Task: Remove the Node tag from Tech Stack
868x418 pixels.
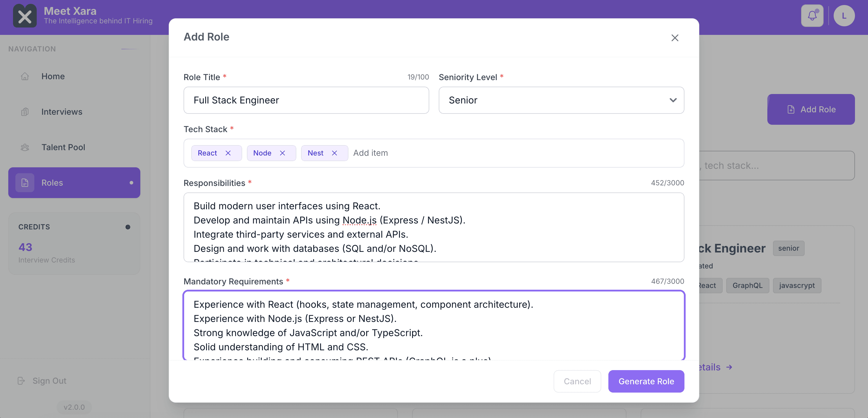Action: tap(282, 153)
